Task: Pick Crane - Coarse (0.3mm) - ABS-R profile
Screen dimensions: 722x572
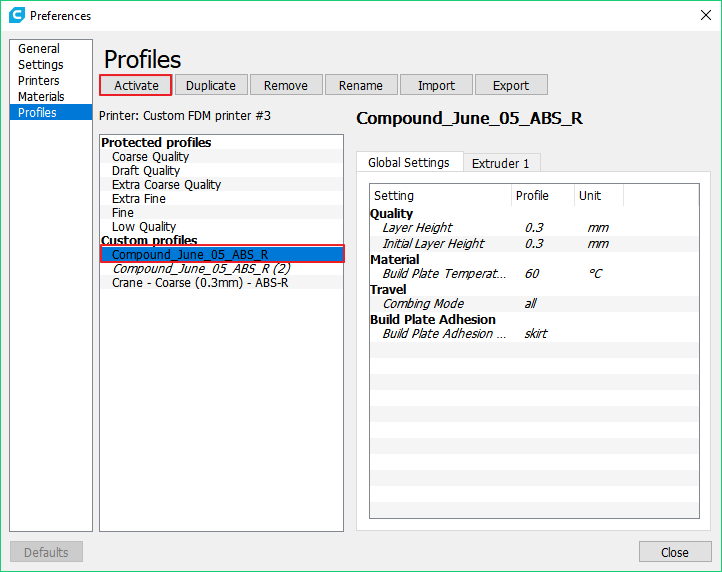Action: [x=200, y=283]
